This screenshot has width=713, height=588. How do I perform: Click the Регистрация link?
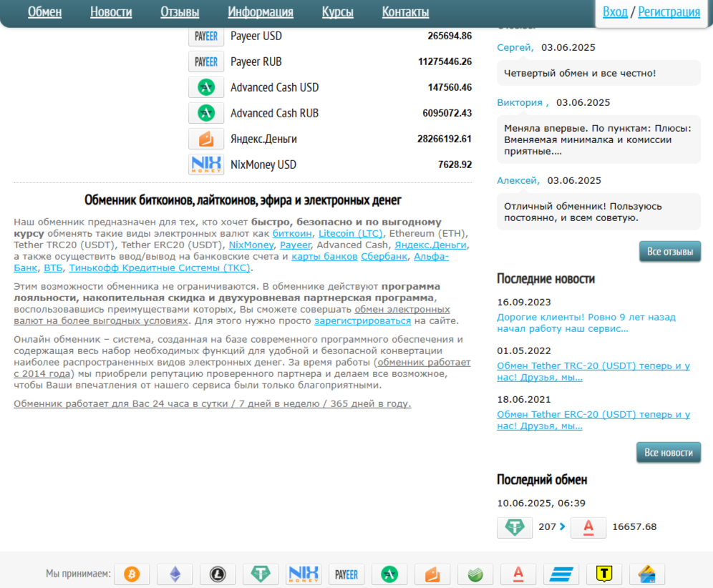click(x=669, y=12)
